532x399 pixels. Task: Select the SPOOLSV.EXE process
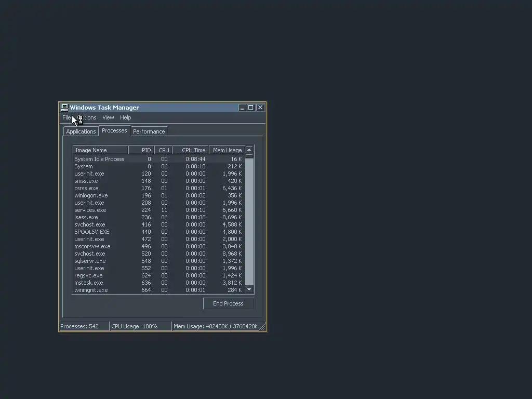pyautogui.click(x=158, y=232)
